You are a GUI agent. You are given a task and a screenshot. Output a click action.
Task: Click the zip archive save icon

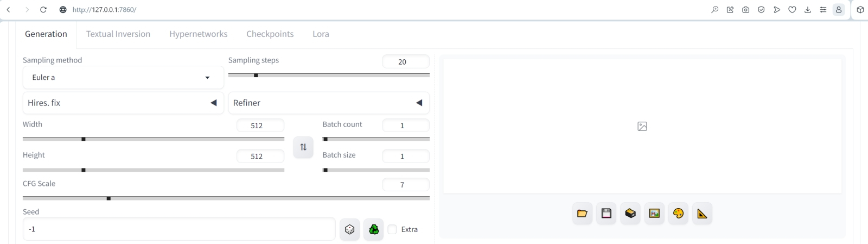(x=630, y=214)
